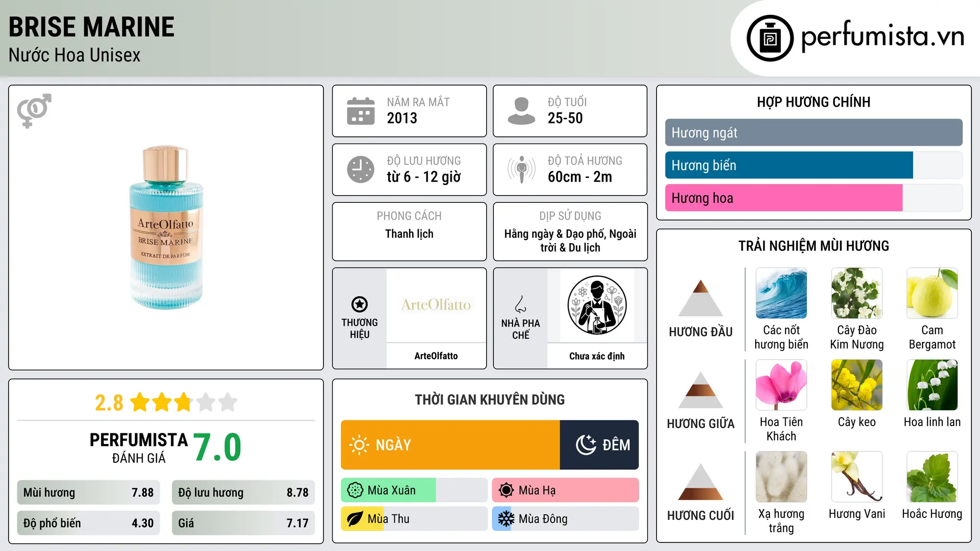Screen dimensions: 980x551
Task: Click the last grey rating star
Action: [228, 402]
